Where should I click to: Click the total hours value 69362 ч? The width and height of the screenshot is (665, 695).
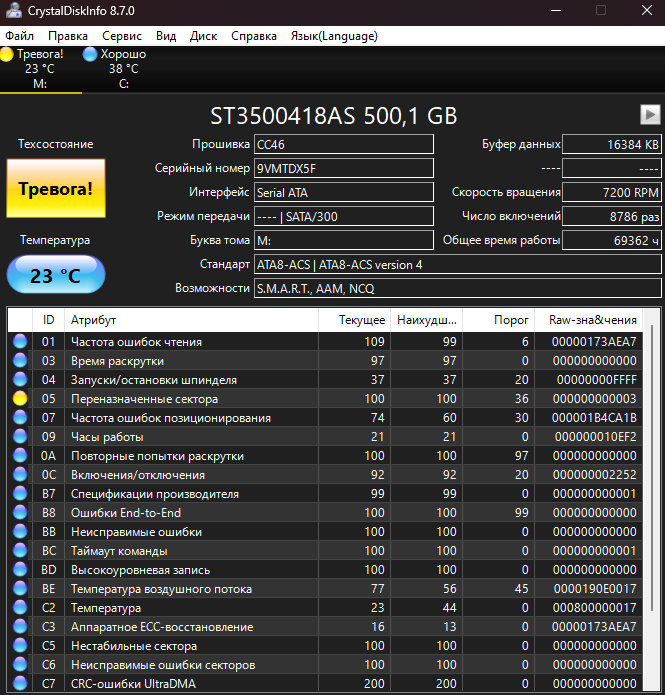(x=612, y=240)
